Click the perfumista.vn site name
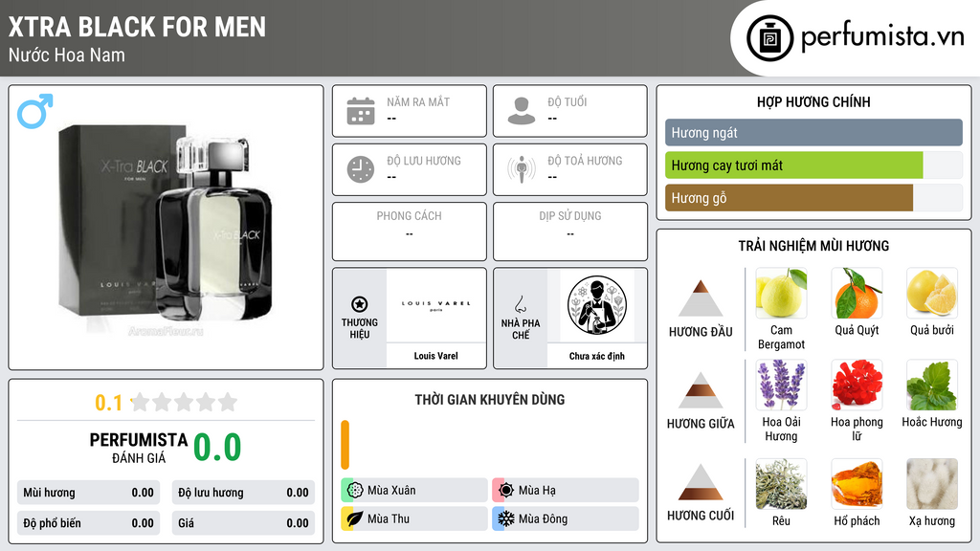Viewport: 980px width, 551px height. pos(882,37)
